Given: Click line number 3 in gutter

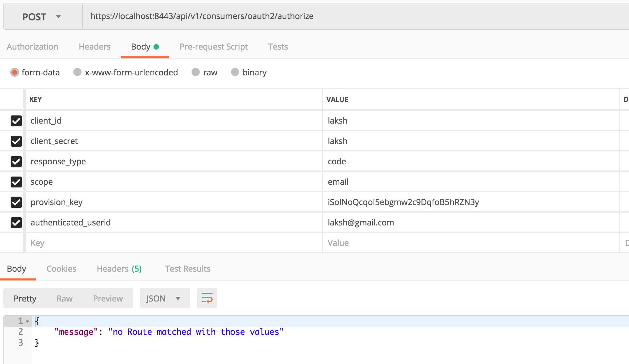Looking at the screenshot, I should pyautogui.click(x=21, y=343).
